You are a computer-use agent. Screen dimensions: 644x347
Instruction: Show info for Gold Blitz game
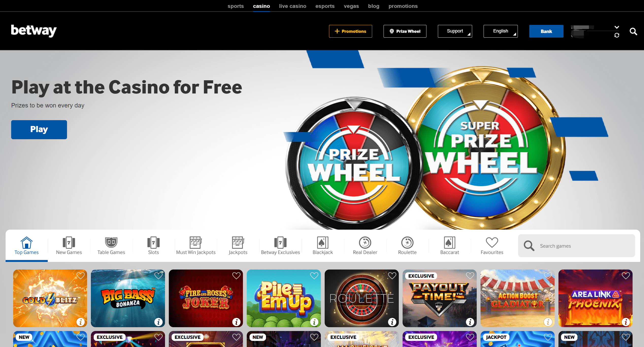[80, 322]
